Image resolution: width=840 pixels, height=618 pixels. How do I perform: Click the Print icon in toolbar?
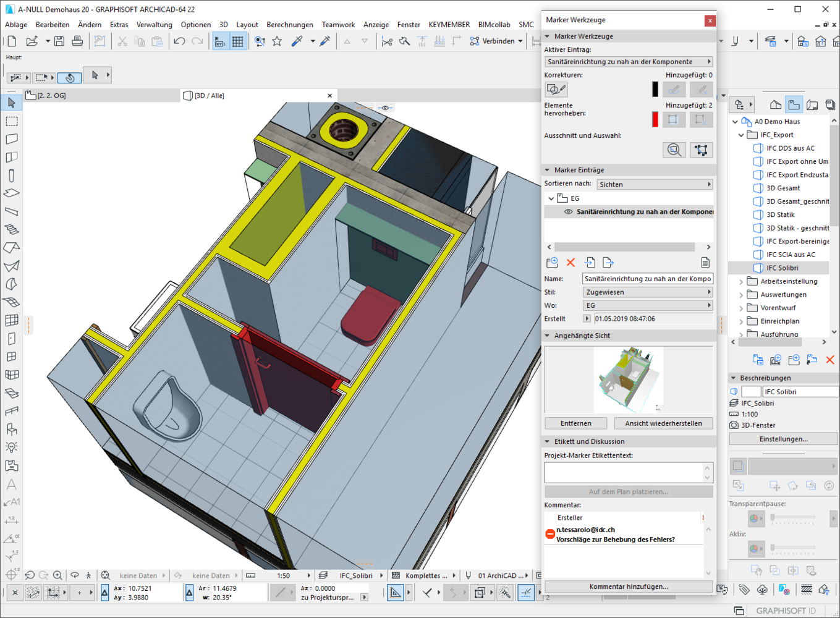[x=77, y=41]
